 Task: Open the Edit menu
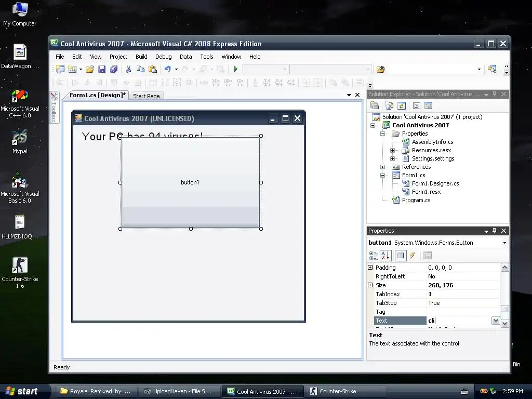click(77, 57)
